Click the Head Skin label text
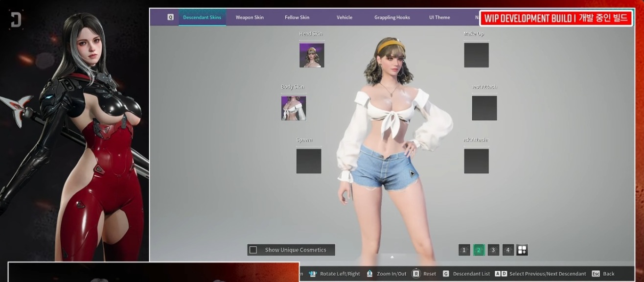Image resolution: width=644 pixels, height=282 pixels. tap(311, 34)
